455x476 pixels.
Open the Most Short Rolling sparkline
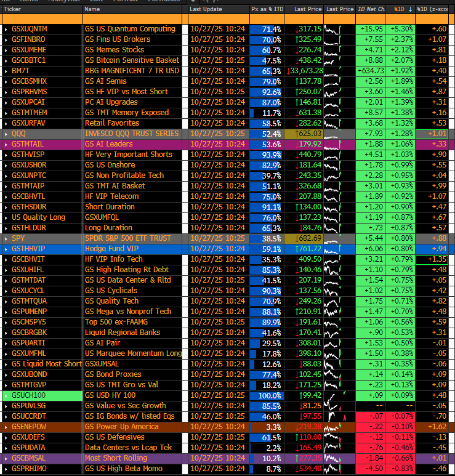(339, 458)
